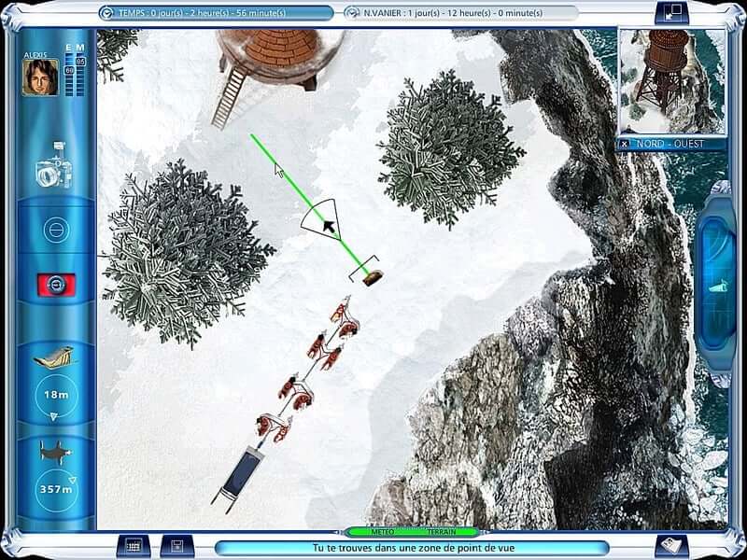Select the sled dog silhouette icon
The image size is (747, 560).
tap(55, 453)
